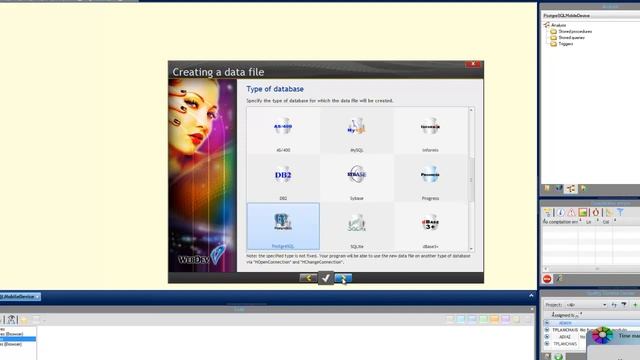
Task: Click first icon in analysis pane bottom bar
Action: pos(547,189)
